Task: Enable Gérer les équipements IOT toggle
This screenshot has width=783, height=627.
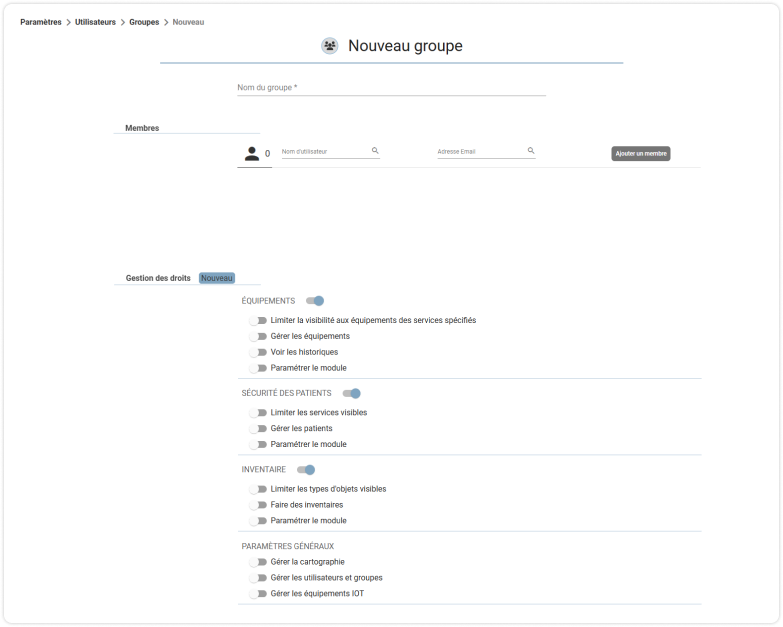Action: [258, 594]
